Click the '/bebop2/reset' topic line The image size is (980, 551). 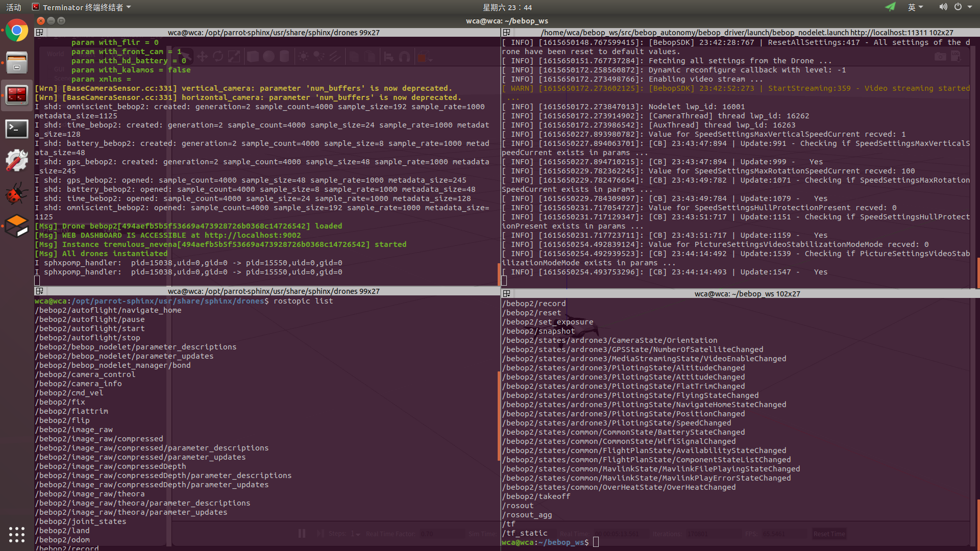click(531, 313)
